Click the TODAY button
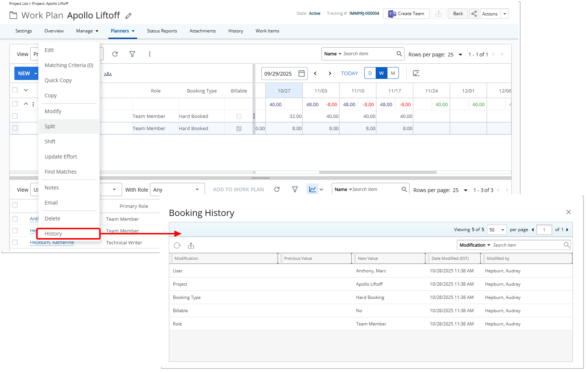588x373 pixels. [x=349, y=73]
